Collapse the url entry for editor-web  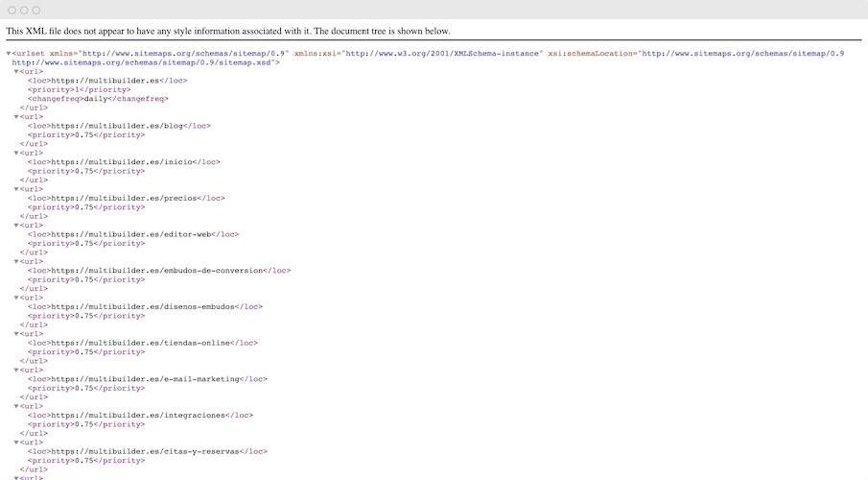point(16,226)
